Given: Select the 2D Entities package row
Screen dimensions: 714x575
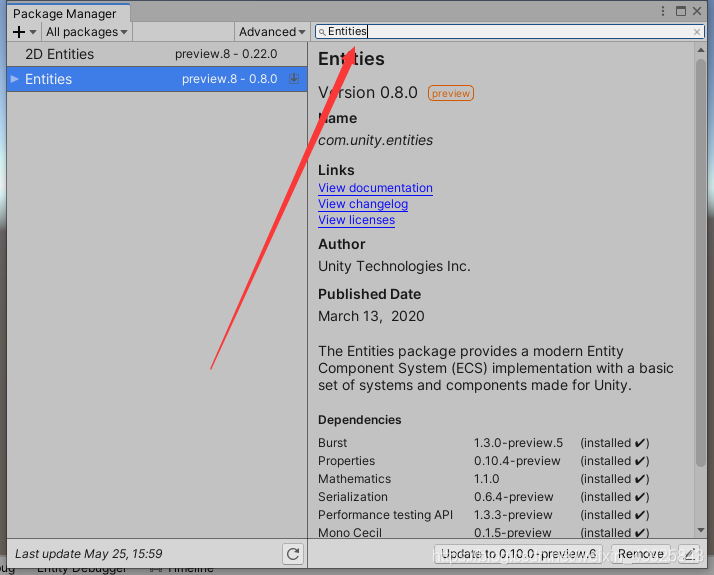Looking at the screenshot, I should [x=157, y=54].
